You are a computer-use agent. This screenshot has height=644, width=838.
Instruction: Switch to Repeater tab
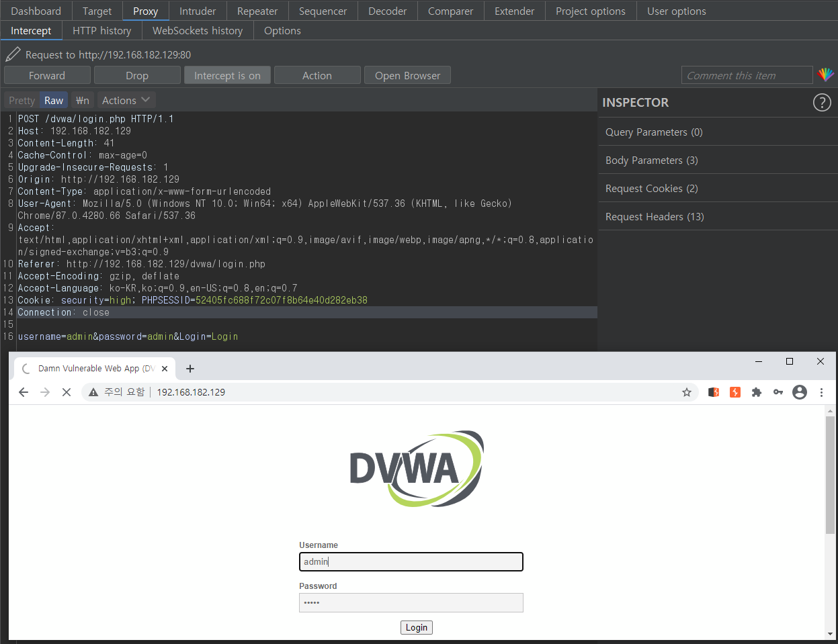257,11
